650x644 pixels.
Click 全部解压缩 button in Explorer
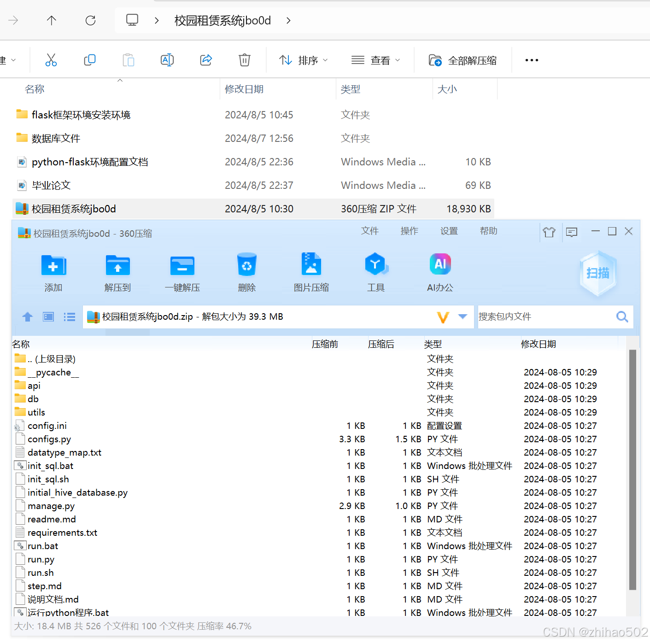(463, 60)
